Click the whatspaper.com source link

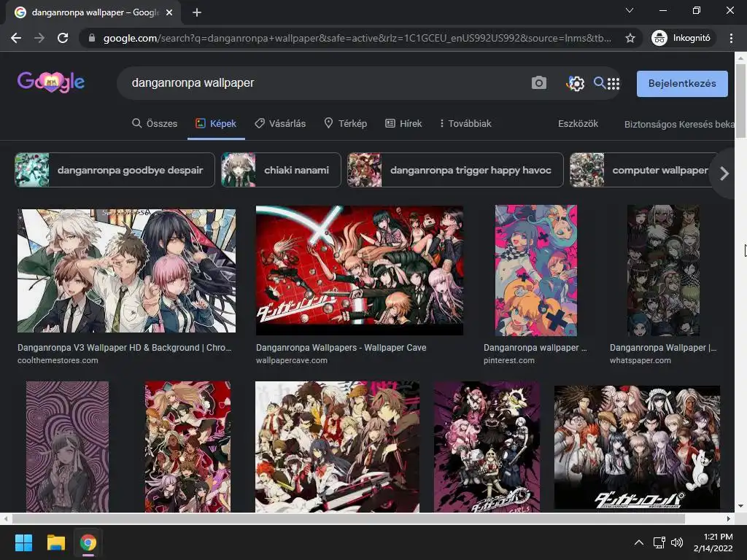click(640, 360)
